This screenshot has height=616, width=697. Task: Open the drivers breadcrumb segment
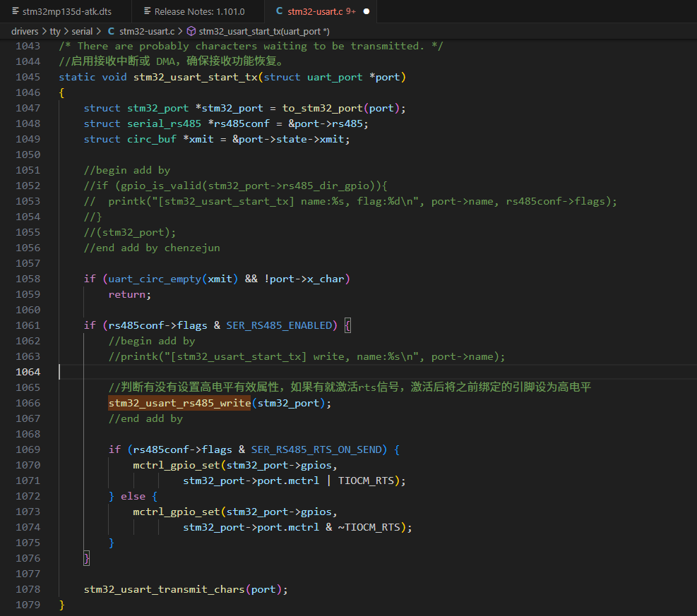tap(25, 32)
